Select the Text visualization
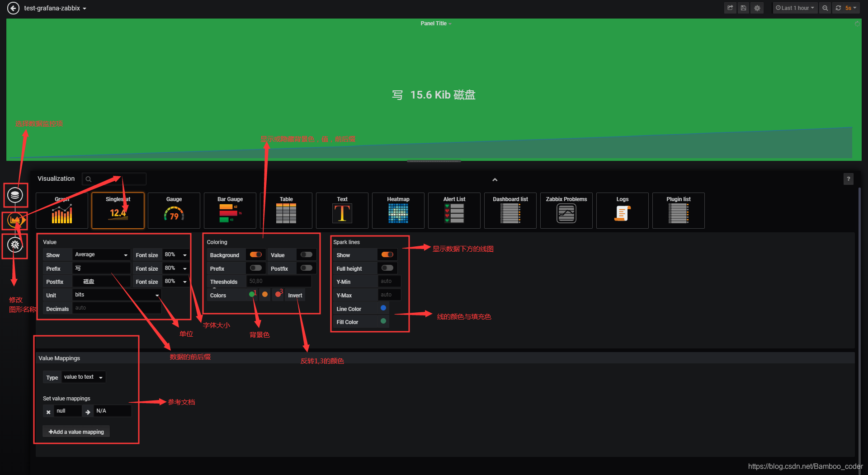 point(342,211)
